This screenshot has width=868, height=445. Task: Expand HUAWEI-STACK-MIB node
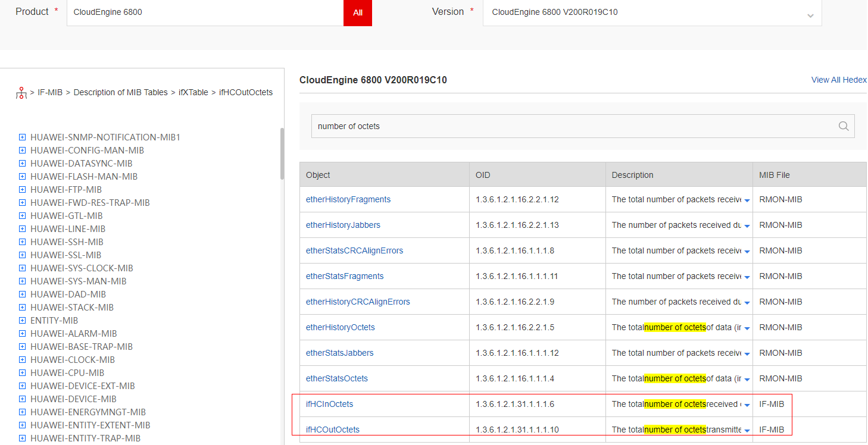click(x=22, y=308)
